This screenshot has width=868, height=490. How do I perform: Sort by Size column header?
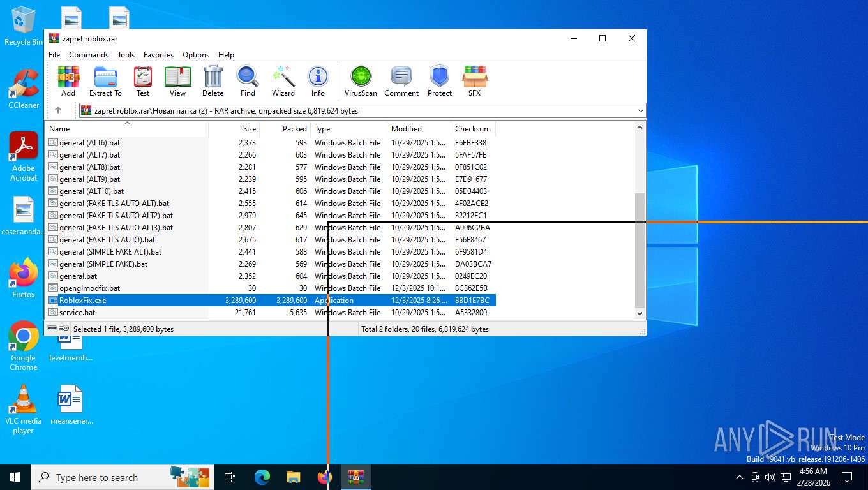[x=234, y=128]
